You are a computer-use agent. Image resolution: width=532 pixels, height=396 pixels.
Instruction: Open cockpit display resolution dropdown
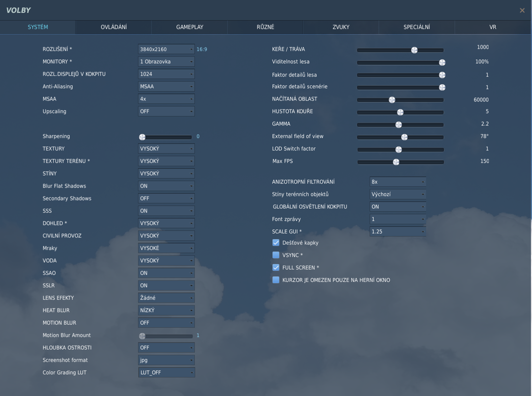[166, 74]
